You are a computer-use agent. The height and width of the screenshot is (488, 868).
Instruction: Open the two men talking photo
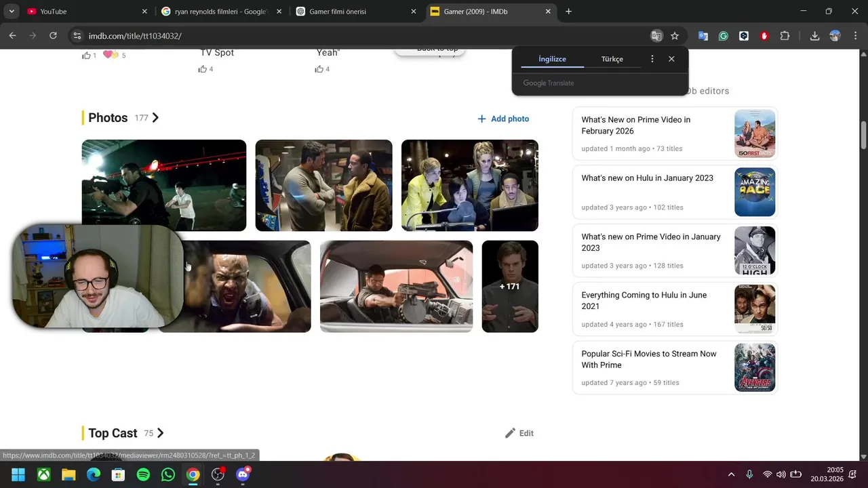(323, 185)
